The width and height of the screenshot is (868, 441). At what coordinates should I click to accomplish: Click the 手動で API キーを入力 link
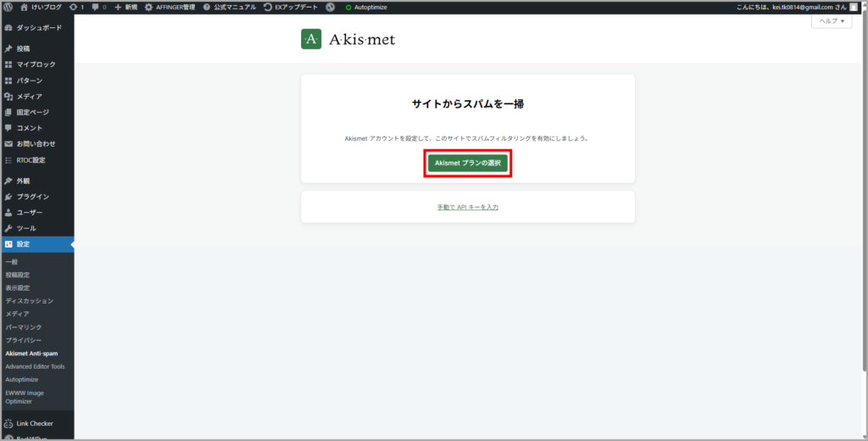467,207
